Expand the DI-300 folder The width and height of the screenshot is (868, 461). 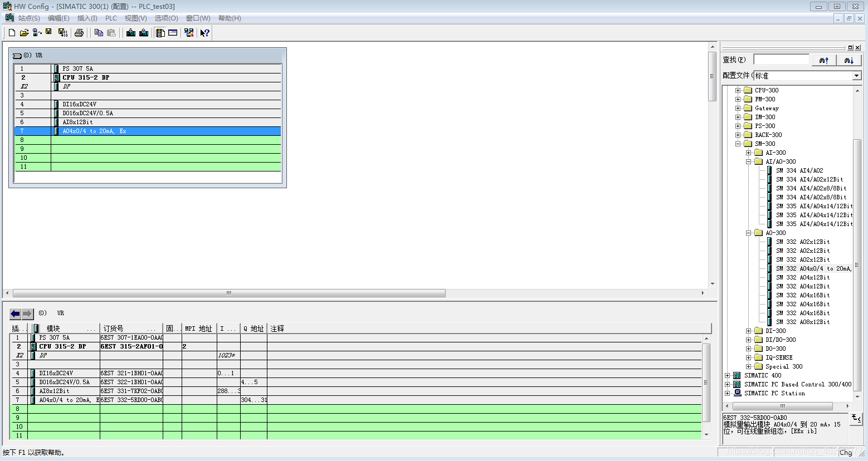click(x=748, y=331)
